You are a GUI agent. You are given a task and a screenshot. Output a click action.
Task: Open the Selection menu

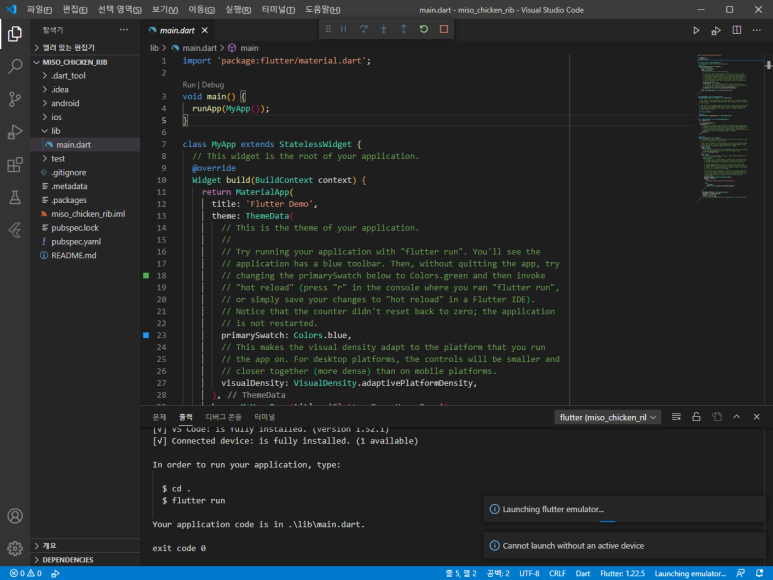tap(119, 10)
